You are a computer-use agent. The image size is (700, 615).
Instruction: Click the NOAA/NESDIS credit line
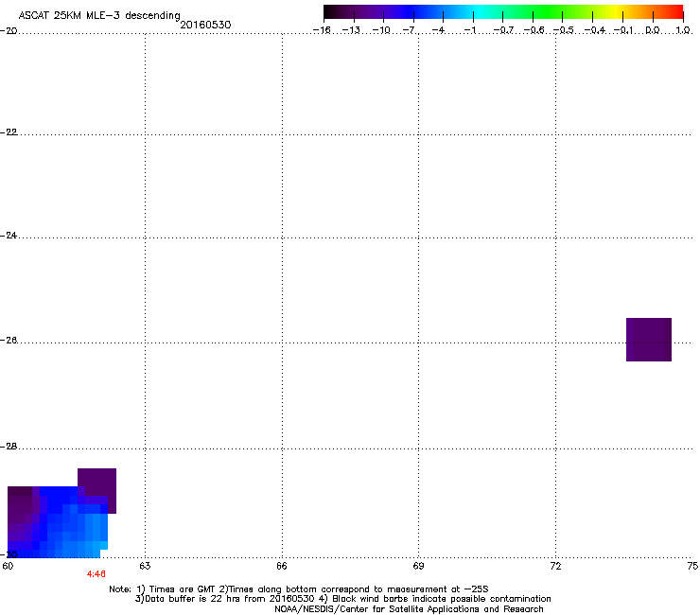[409, 609]
